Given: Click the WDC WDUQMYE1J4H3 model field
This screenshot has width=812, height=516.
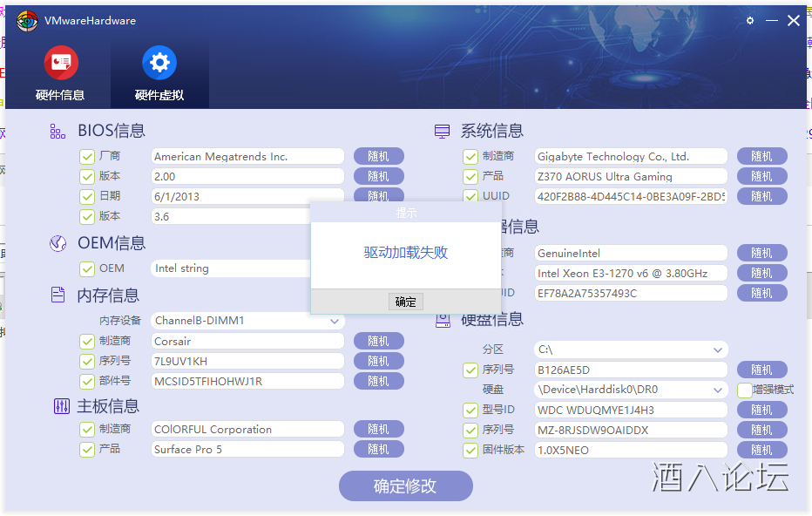Looking at the screenshot, I should 631,411.
